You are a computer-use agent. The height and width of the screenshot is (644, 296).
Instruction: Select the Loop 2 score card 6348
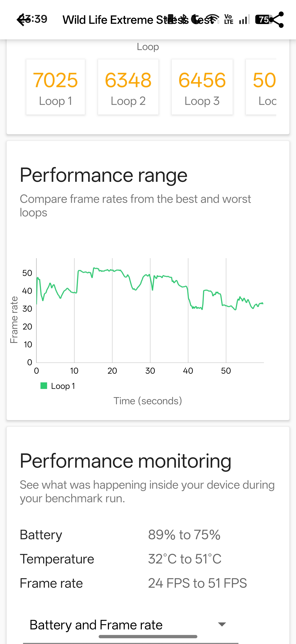128,87
